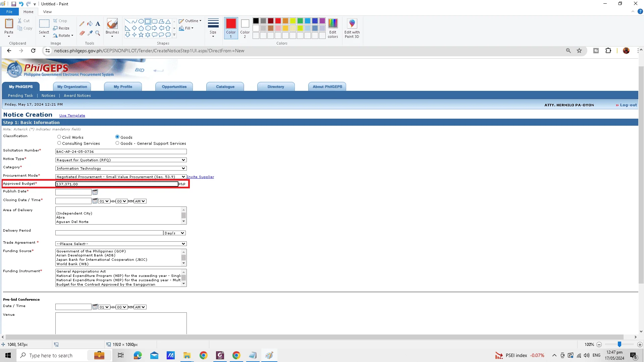The width and height of the screenshot is (644, 362).
Task: Open Award Notices submenu link
Action: point(77,96)
